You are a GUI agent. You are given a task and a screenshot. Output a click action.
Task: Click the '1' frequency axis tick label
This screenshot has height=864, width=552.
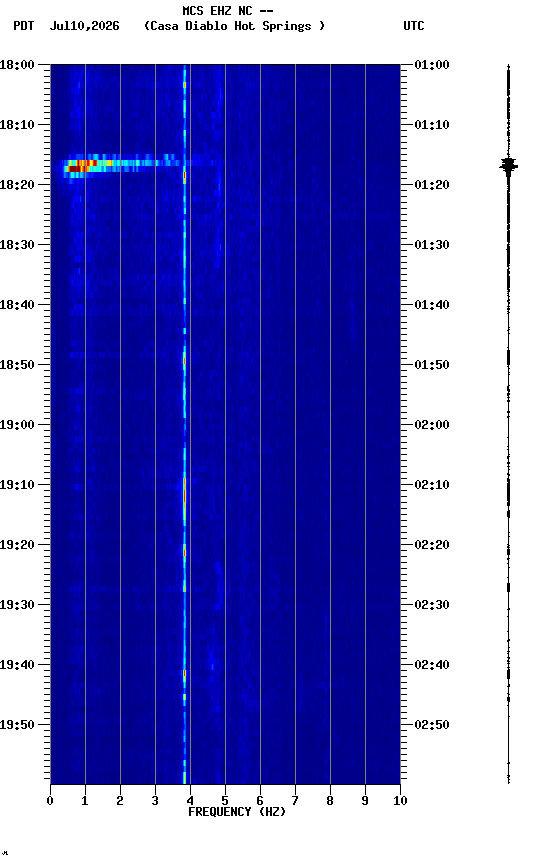pos(85,801)
